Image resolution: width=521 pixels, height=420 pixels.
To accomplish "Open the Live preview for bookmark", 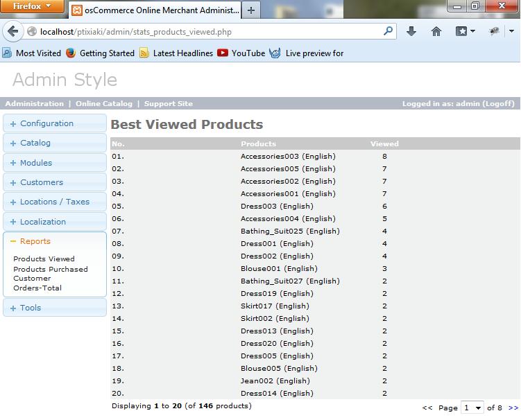I will pos(307,53).
